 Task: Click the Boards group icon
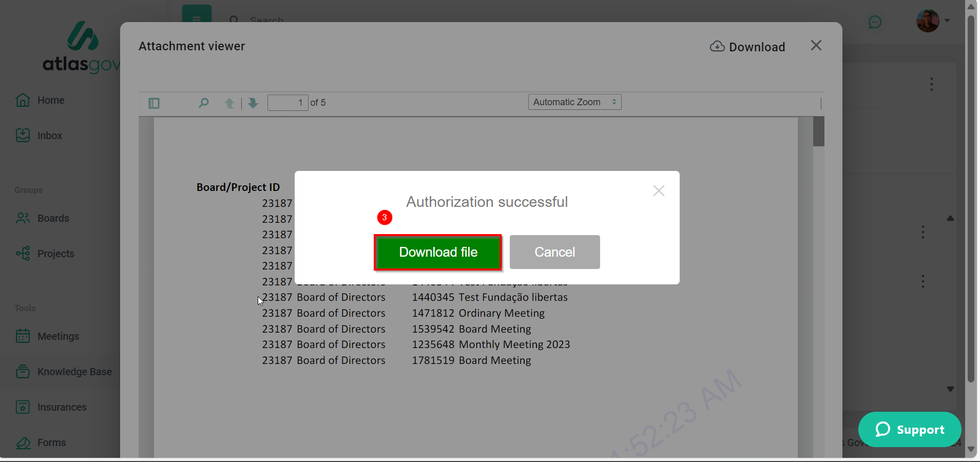coord(23,218)
